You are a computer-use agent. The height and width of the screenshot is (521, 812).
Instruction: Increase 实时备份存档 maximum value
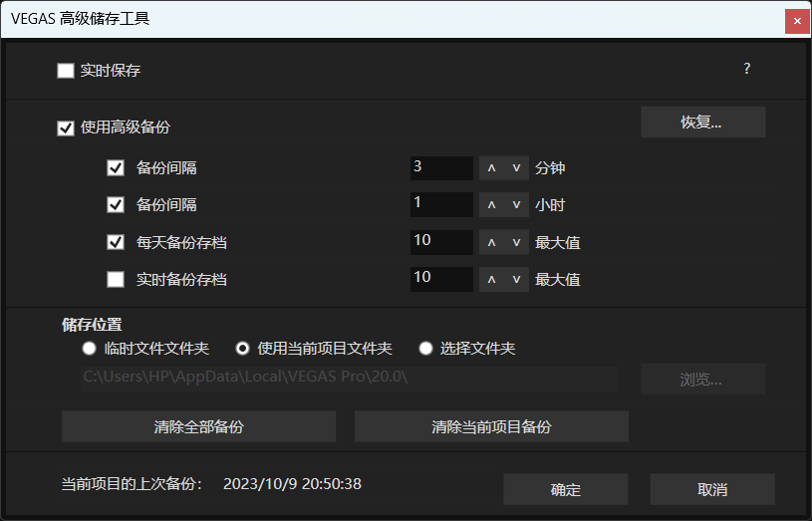[491, 280]
